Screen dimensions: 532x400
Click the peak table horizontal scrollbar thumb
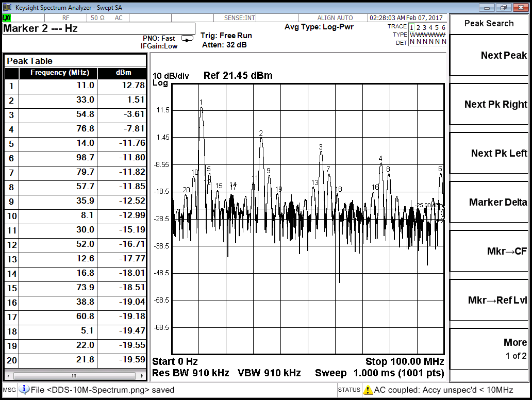74,376
